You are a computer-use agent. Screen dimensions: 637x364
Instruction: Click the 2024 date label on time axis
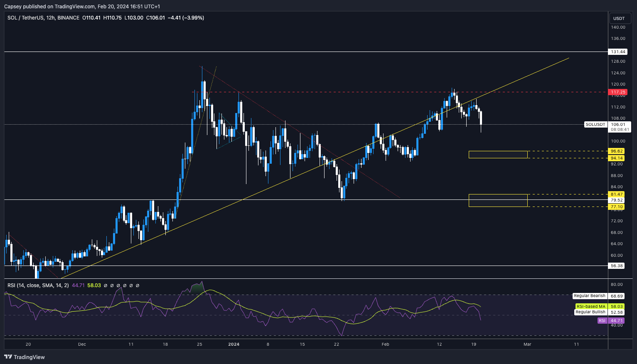[x=234, y=344]
